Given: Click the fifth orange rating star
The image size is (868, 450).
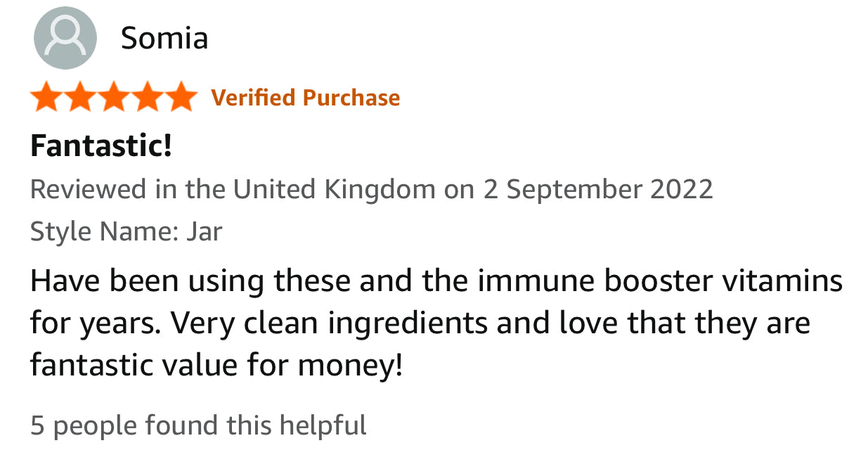Looking at the screenshot, I should pyautogui.click(x=179, y=97).
